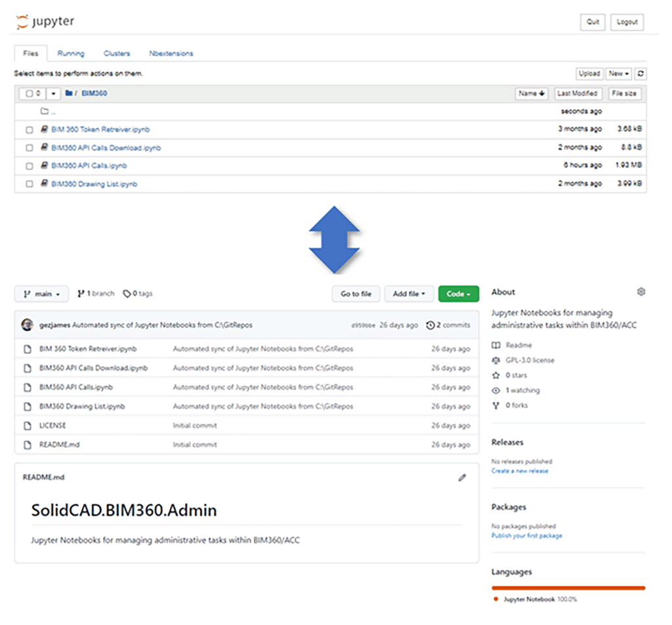Open the green Code dropdown

(458, 294)
